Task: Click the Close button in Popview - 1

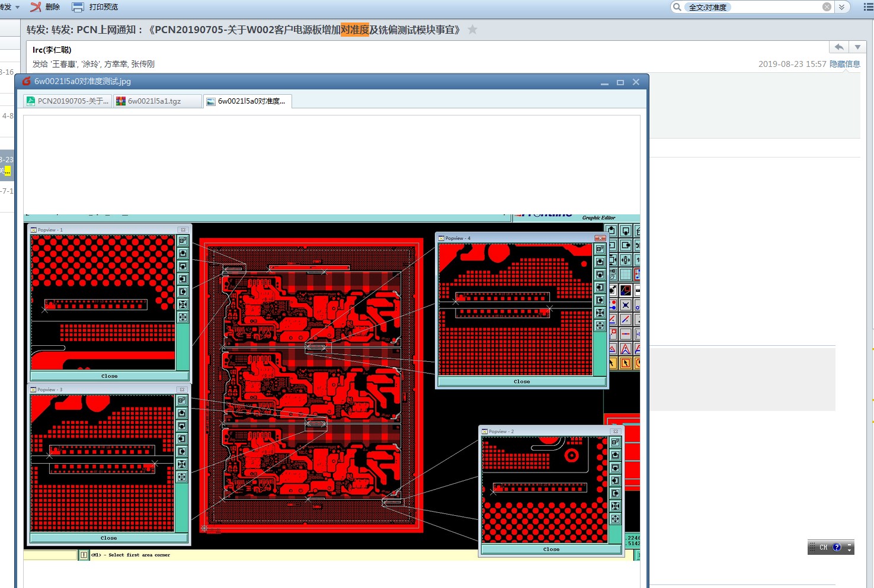Action: tap(110, 376)
